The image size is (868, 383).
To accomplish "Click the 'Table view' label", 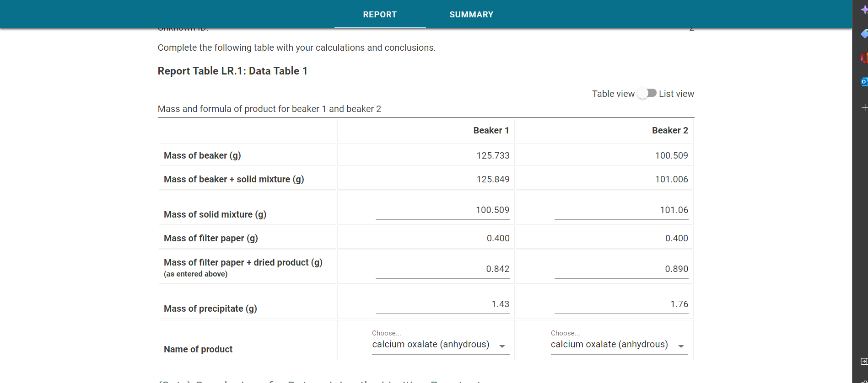I will click(613, 94).
